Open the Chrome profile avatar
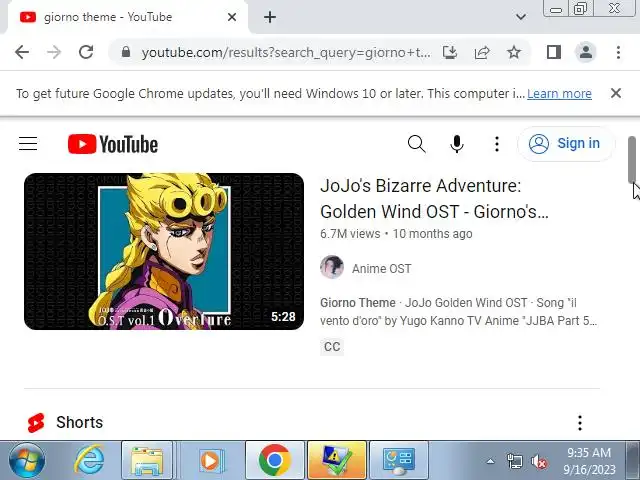Image resolution: width=640 pixels, height=480 pixels. point(586,52)
